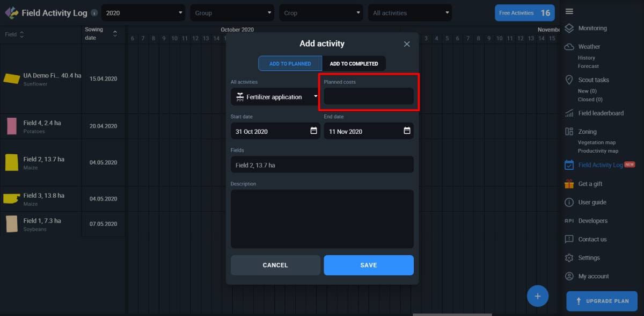Open the Monitoring section in the sidebar
Screen dimensions: 644x316
point(569,28)
